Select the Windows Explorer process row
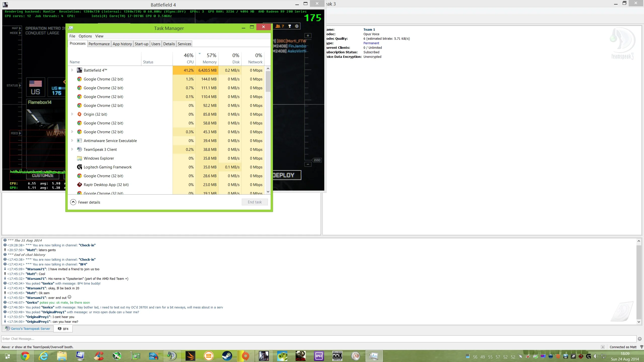 tap(166, 158)
